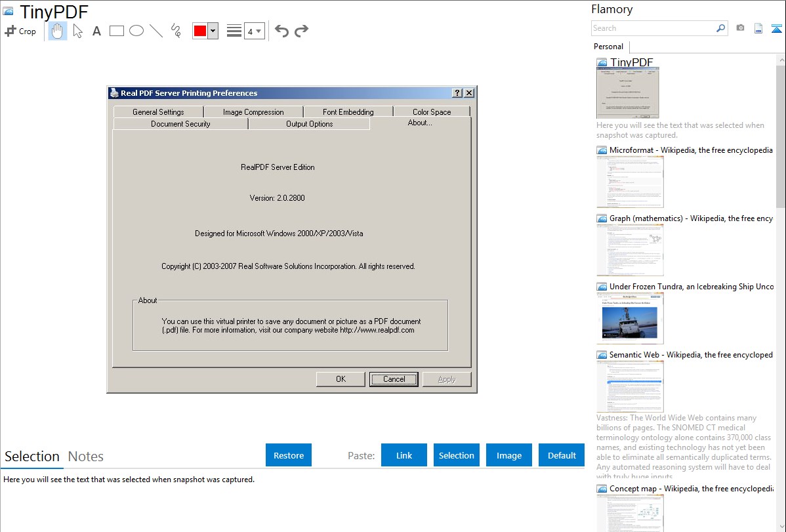
Task: Switch to the Notes tab
Action: pyautogui.click(x=86, y=457)
